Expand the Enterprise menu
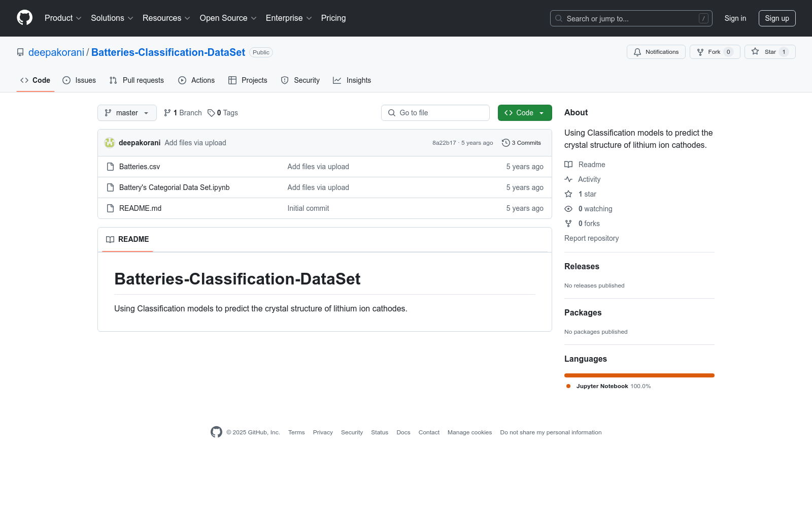The width and height of the screenshot is (812, 508). 289,18
